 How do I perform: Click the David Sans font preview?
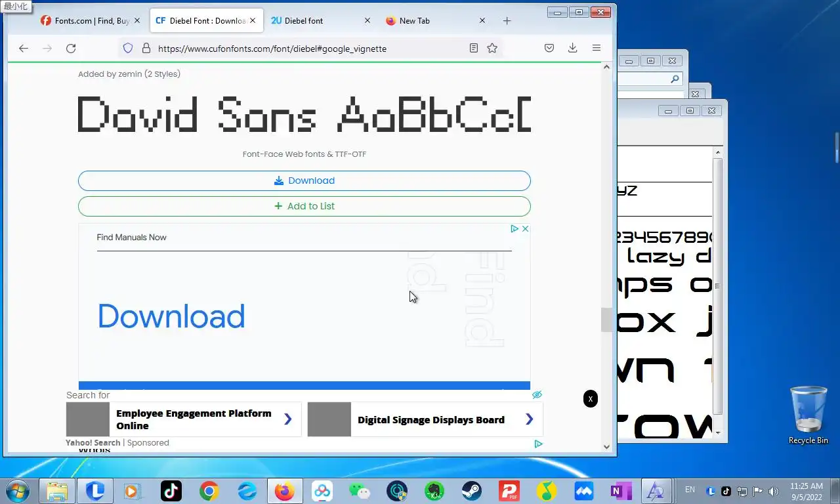click(304, 114)
